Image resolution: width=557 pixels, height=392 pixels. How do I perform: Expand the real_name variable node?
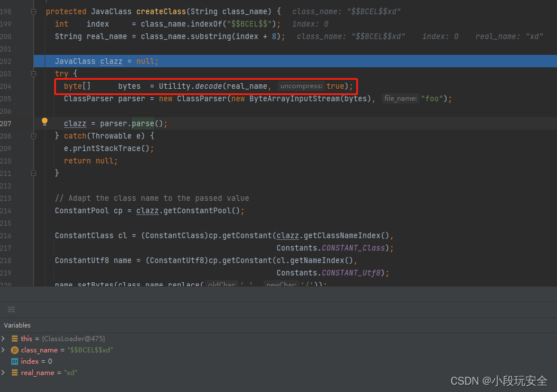coord(3,372)
